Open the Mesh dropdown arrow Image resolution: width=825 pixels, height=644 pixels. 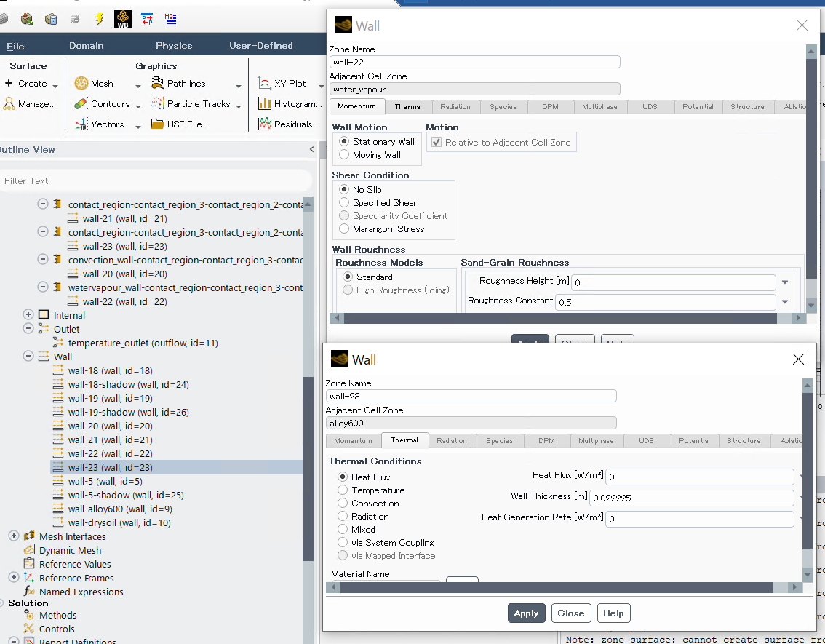[137, 86]
